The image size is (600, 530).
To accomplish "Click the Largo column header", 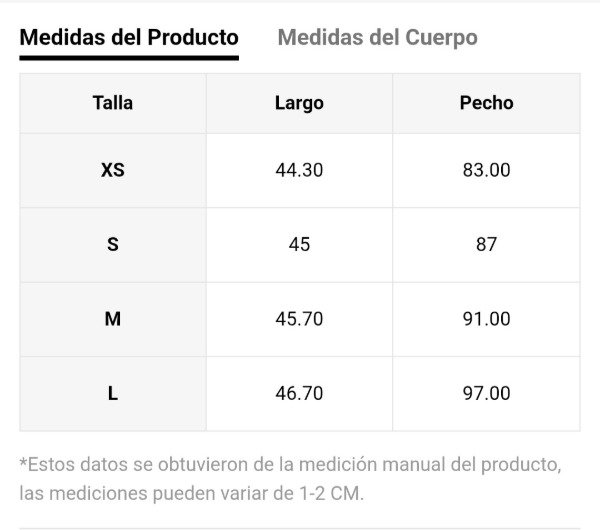I will 299,103.
